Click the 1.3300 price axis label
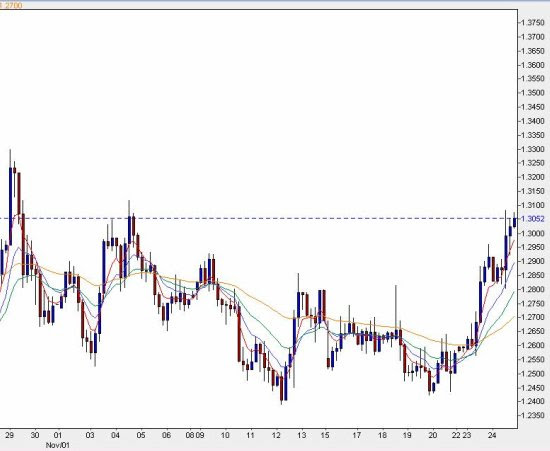The height and width of the screenshot is (451, 550). [x=533, y=149]
